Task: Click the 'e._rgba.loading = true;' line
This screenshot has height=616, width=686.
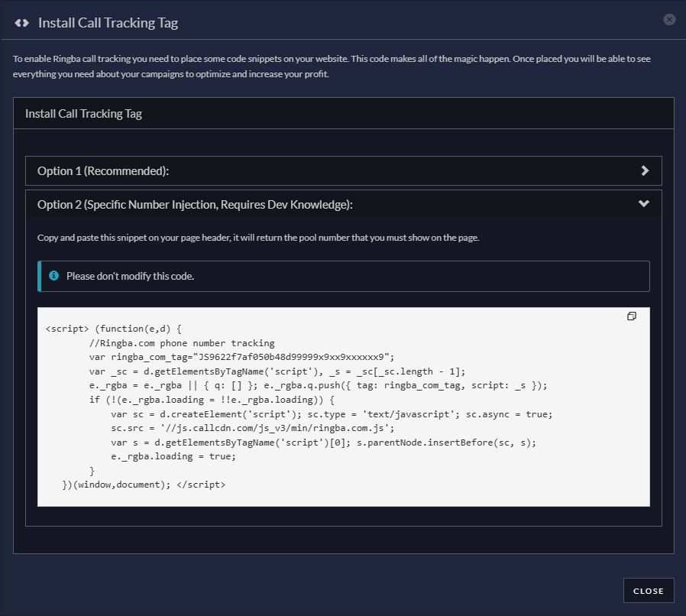Action: (x=173, y=456)
